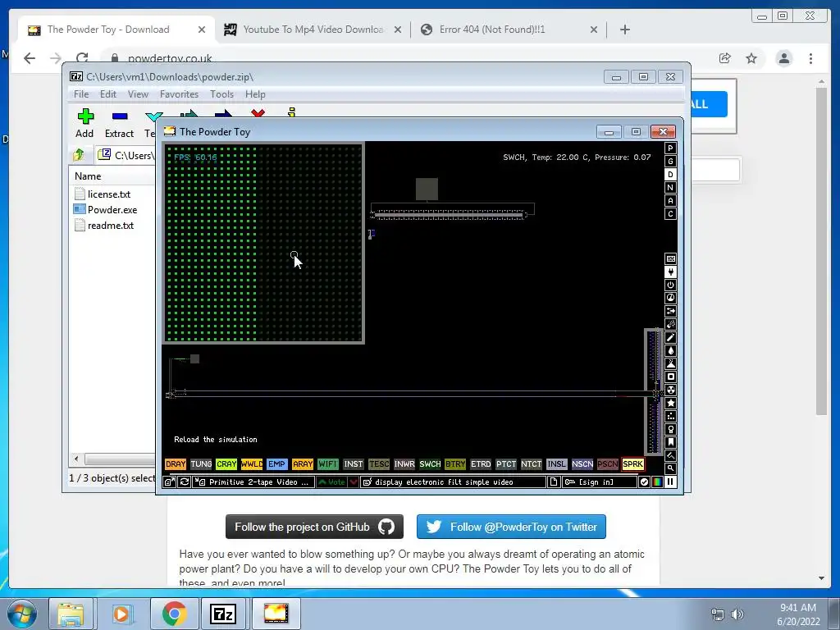Select the WIFI element
The height and width of the screenshot is (630, 840).
328,464
